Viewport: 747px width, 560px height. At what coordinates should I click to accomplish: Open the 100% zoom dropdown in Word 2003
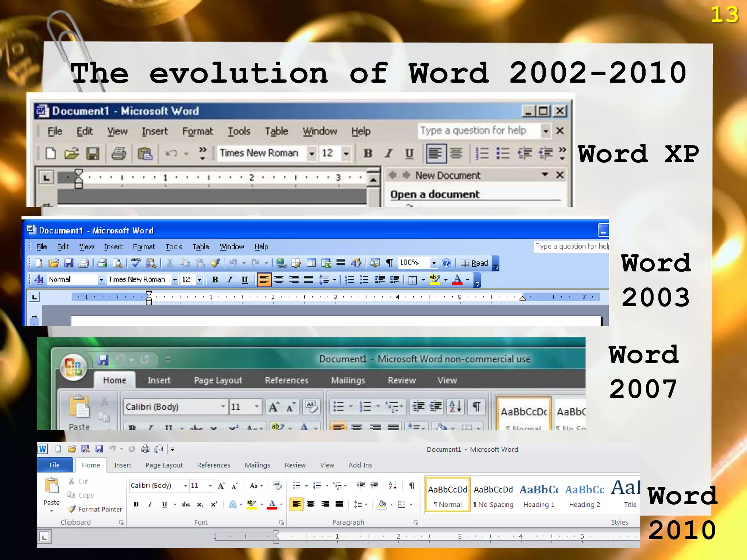pyautogui.click(x=434, y=263)
